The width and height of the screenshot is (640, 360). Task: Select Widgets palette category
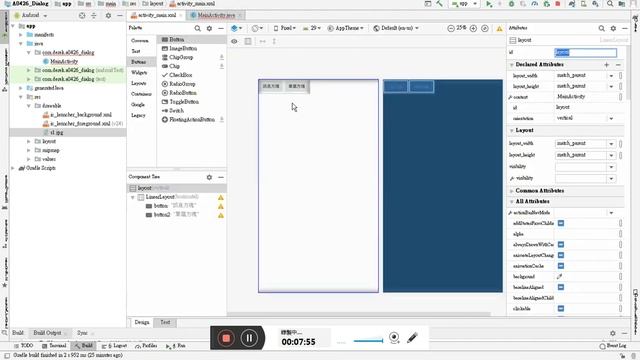click(x=139, y=73)
